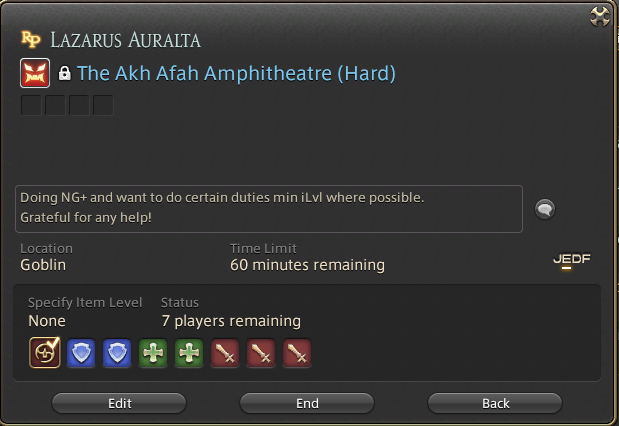The image size is (619, 426).
Task: Select the second tank role slot
Action: pos(117,353)
